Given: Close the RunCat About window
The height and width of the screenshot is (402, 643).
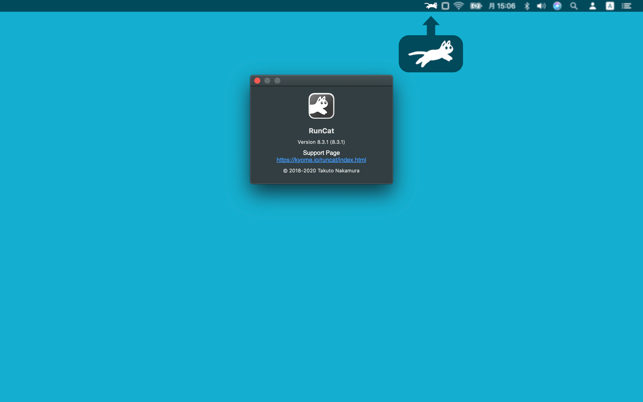Looking at the screenshot, I should (x=257, y=80).
